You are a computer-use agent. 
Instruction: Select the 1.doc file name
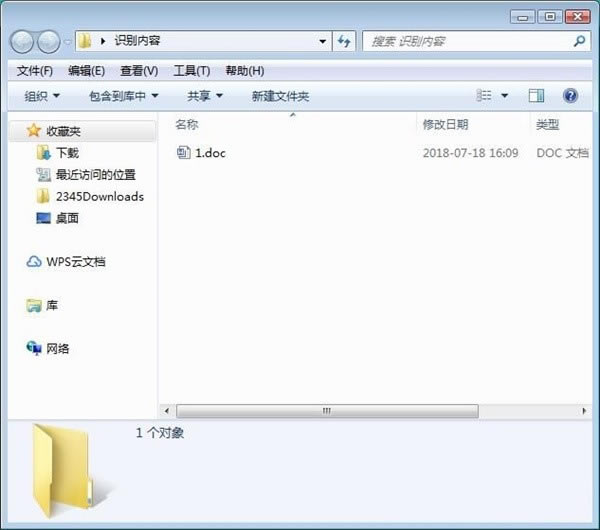[x=210, y=153]
